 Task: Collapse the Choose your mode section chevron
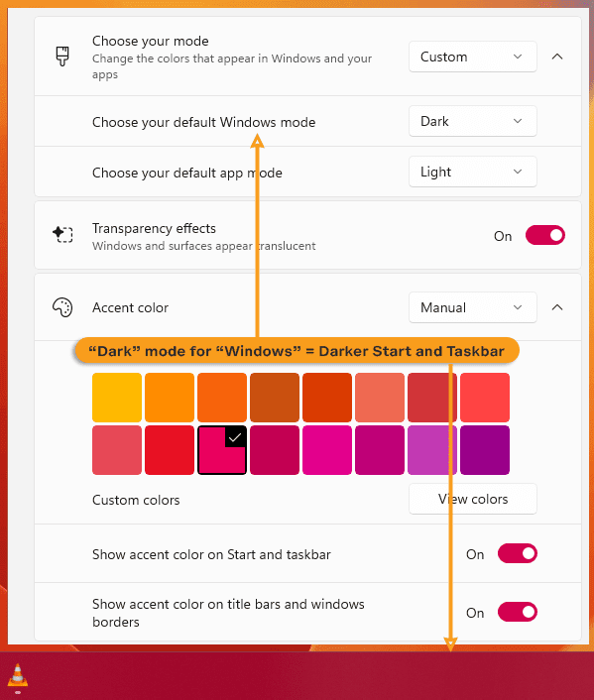[x=557, y=57]
